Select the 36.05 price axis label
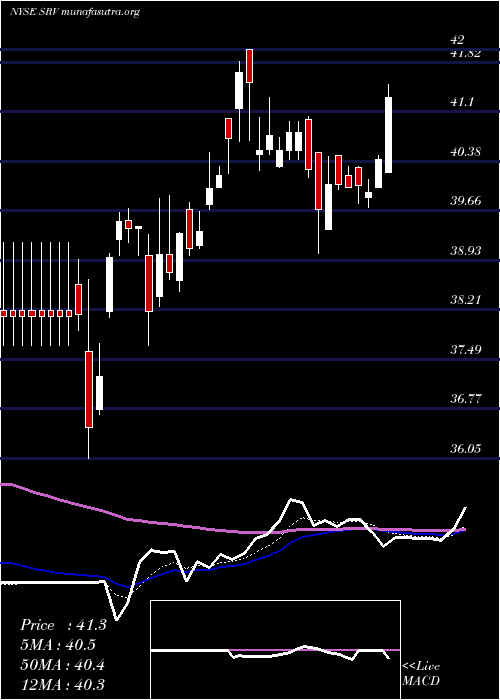This screenshot has width=500, height=700. 465,449
